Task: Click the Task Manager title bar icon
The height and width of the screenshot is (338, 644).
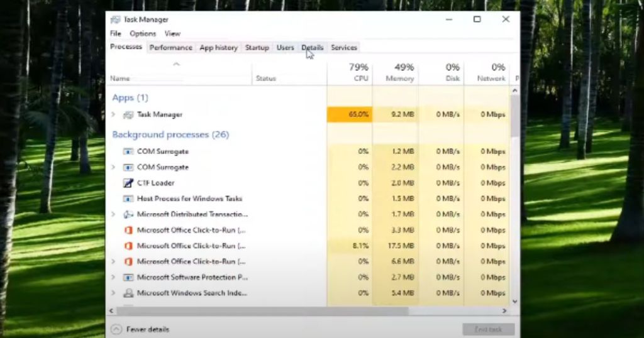Action: 116,19
